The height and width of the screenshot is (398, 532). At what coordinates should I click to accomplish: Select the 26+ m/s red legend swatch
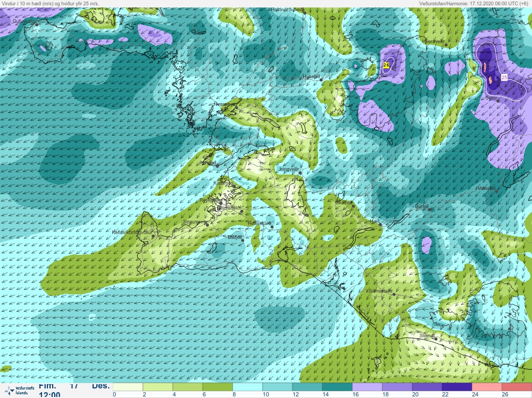tap(517, 387)
